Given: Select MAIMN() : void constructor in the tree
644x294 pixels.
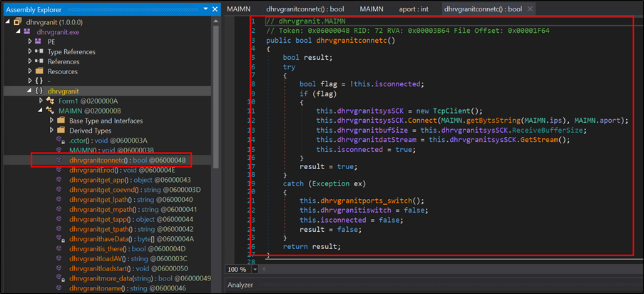Looking at the screenshot, I should (111, 150).
